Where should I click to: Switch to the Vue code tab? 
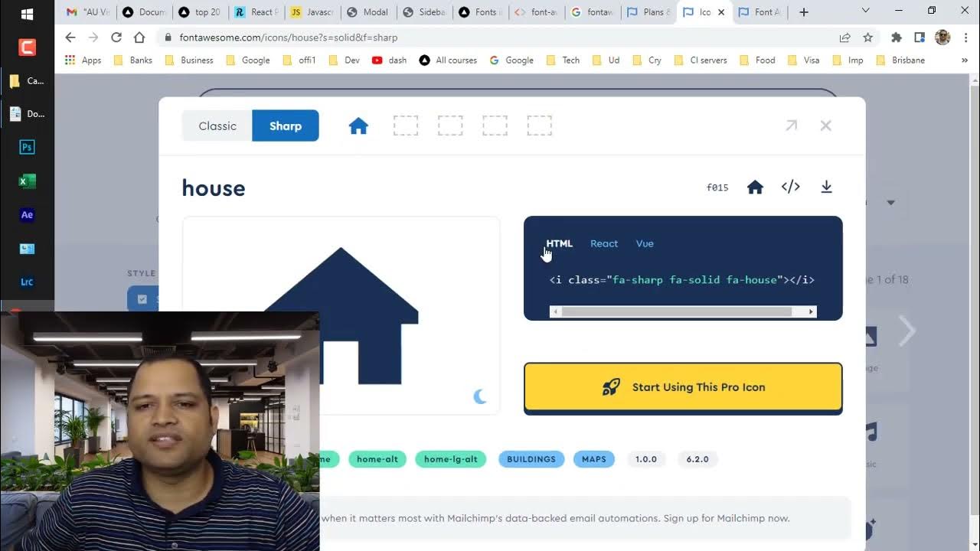645,243
